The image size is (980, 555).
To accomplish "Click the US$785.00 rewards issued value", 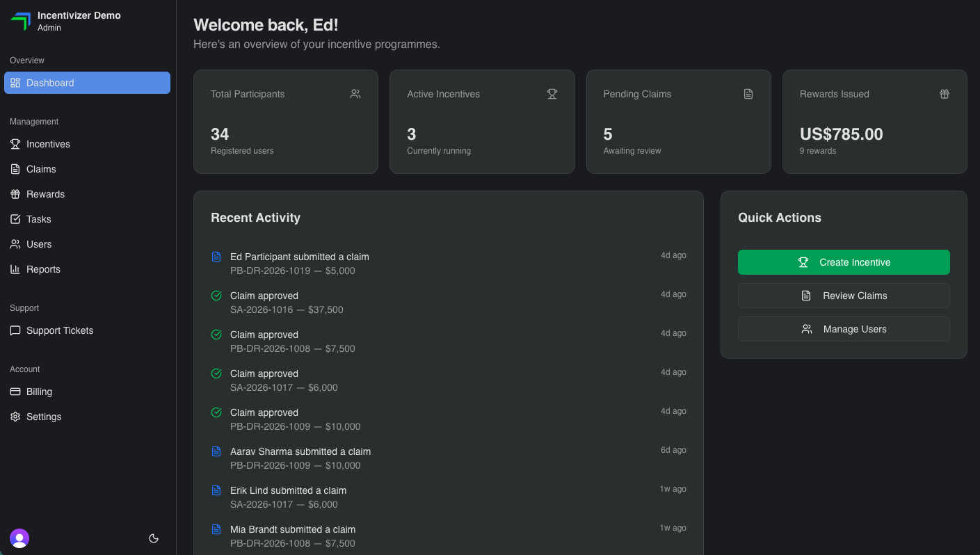I will click(x=841, y=134).
